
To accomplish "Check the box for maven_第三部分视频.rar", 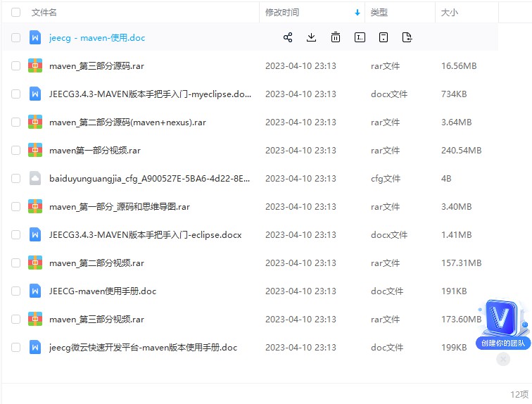I will (x=15, y=320).
